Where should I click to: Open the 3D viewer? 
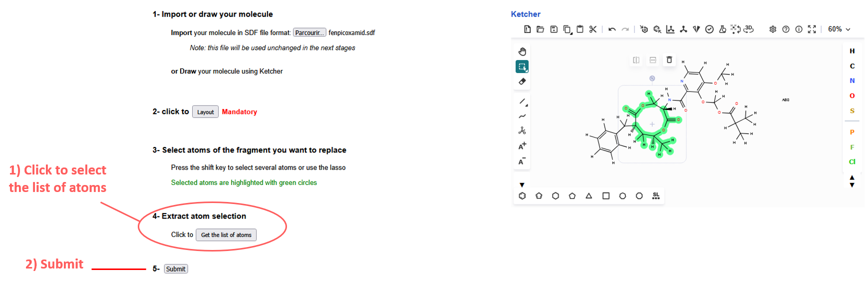tap(748, 29)
